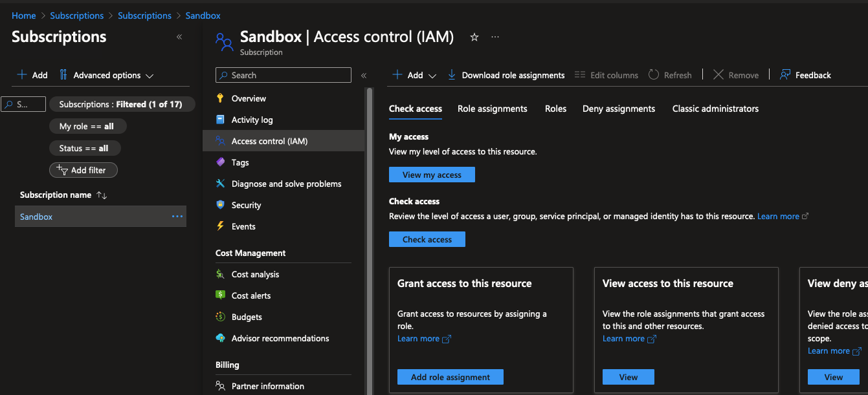This screenshot has width=868, height=395.
Task: Click the Add filter button
Action: [83, 170]
